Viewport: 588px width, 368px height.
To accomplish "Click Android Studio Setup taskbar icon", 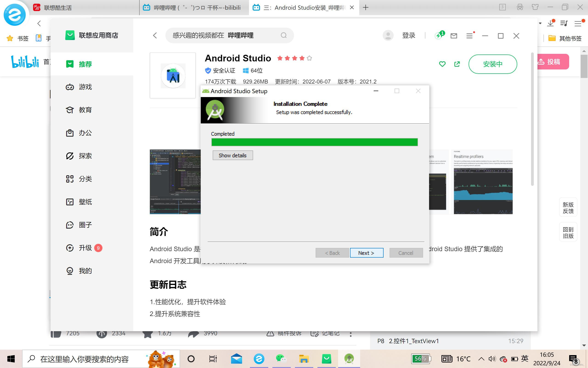I will tap(349, 359).
